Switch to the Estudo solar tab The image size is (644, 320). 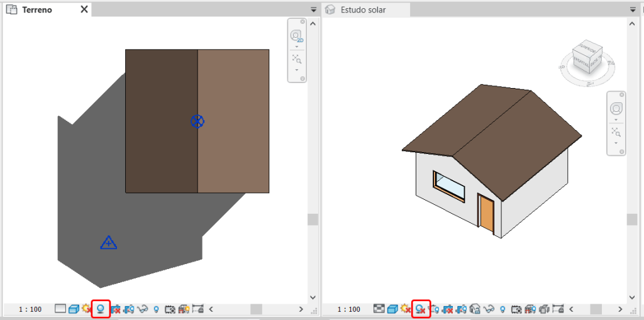pos(363,10)
